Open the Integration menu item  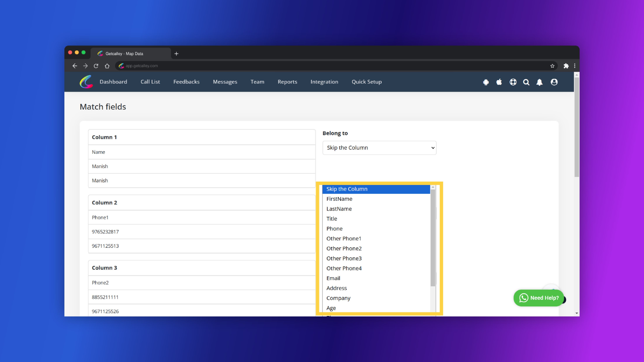tap(324, 82)
